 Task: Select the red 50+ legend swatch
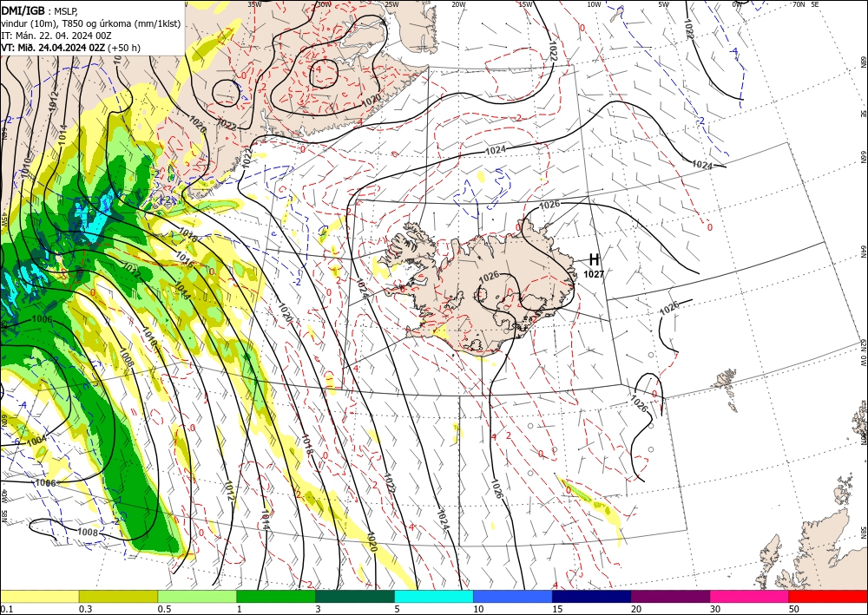(x=828, y=596)
